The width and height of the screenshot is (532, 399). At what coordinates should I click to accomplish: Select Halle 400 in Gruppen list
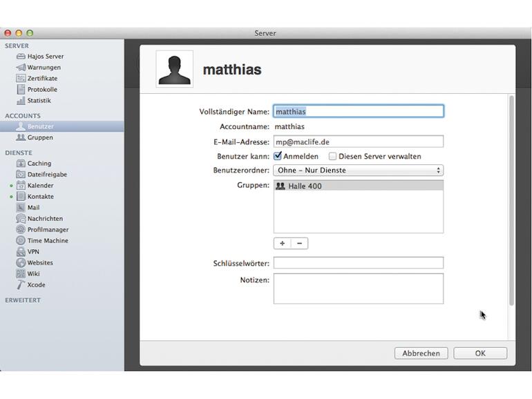pyautogui.click(x=359, y=186)
